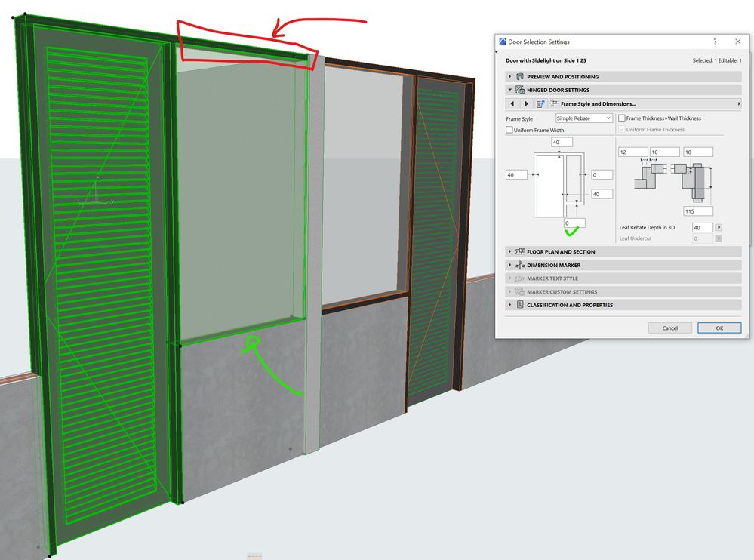Click the Preview and Positioning panel icon

tap(520, 76)
